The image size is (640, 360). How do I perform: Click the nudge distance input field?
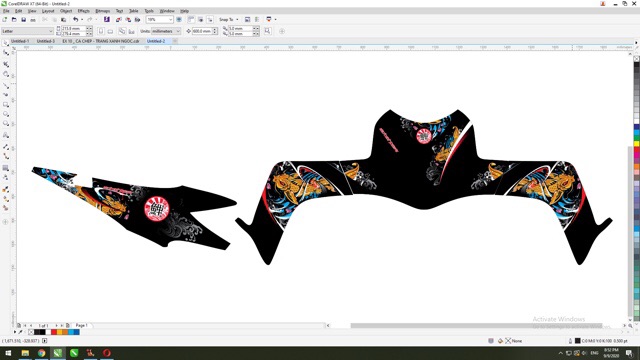(x=202, y=31)
